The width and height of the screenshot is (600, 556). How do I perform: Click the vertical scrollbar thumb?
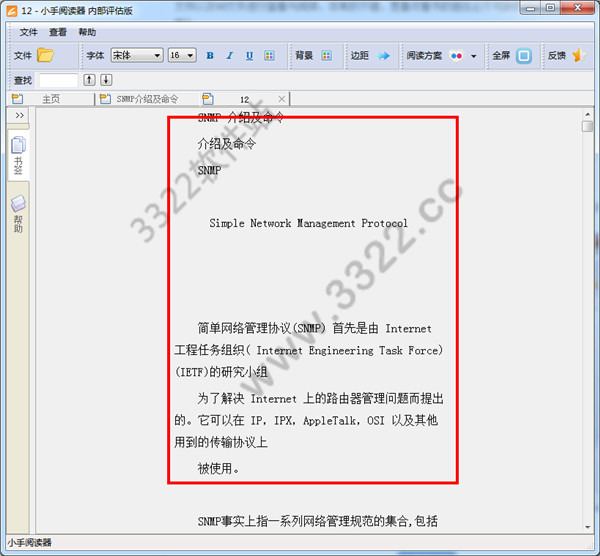pyautogui.click(x=587, y=126)
